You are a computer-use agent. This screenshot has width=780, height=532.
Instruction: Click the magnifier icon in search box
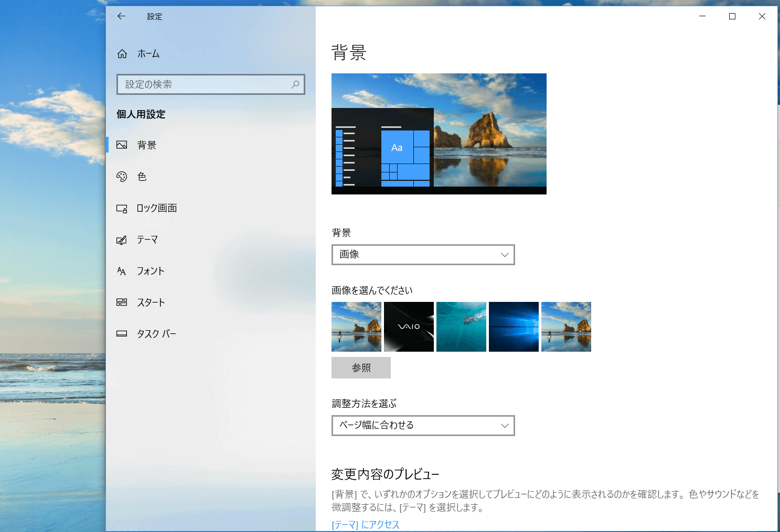295,84
